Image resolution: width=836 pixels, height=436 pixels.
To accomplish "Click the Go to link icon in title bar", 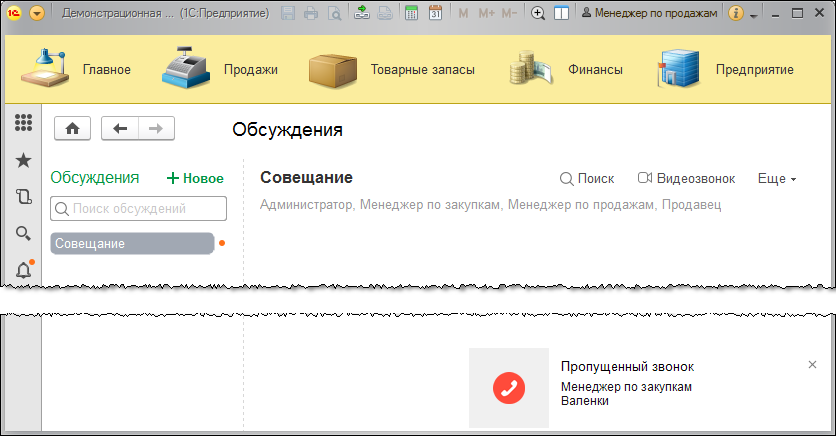I will point(385,13).
